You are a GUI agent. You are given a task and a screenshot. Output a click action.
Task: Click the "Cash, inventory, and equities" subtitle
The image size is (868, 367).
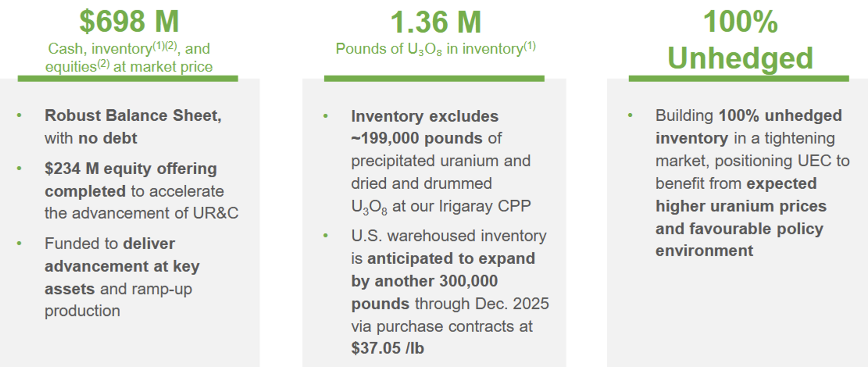pos(129,58)
